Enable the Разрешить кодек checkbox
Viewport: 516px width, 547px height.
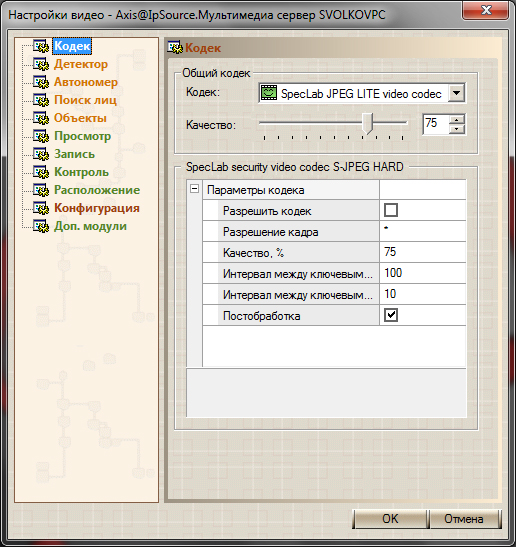click(391, 210)
